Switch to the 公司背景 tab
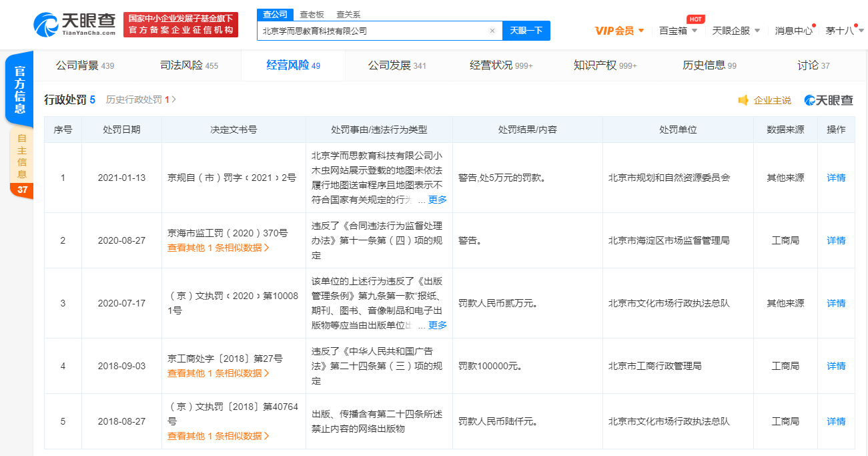The image size is (868, 456). (x=85, y=65)
